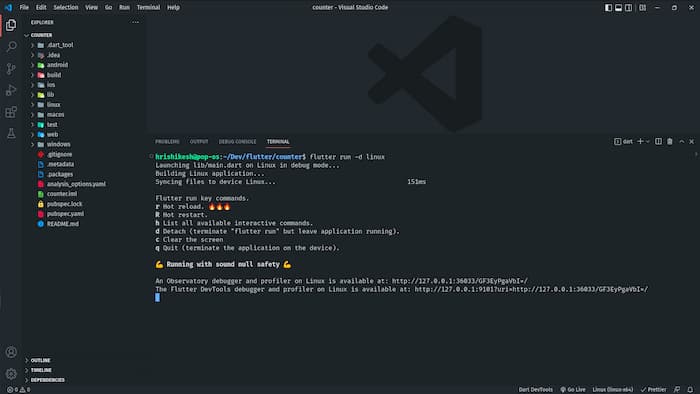Screen dimensions: 700x394
Task: Open the Source Control view icon
Action: point(11,68)
